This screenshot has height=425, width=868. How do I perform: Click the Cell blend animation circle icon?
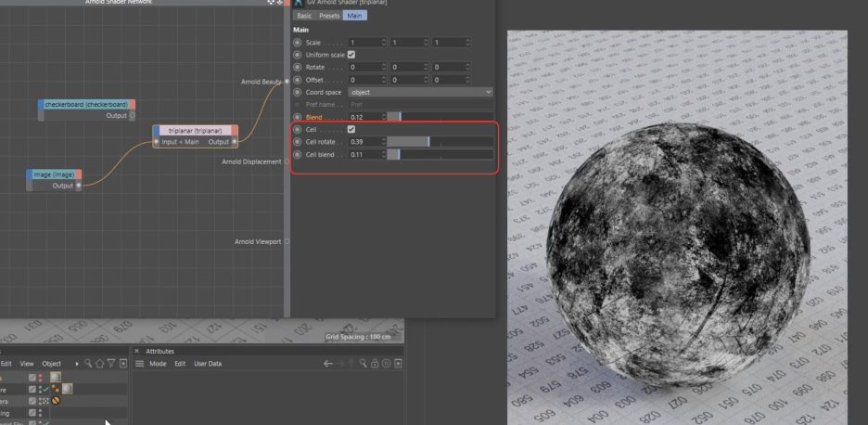point(298,155)
